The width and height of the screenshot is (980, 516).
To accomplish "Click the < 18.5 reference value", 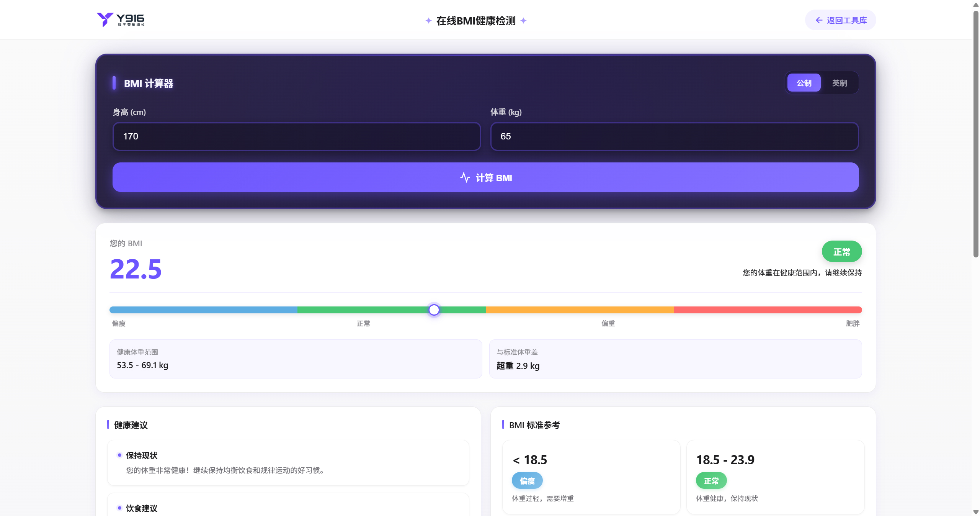I will click(x=530, y=460).
